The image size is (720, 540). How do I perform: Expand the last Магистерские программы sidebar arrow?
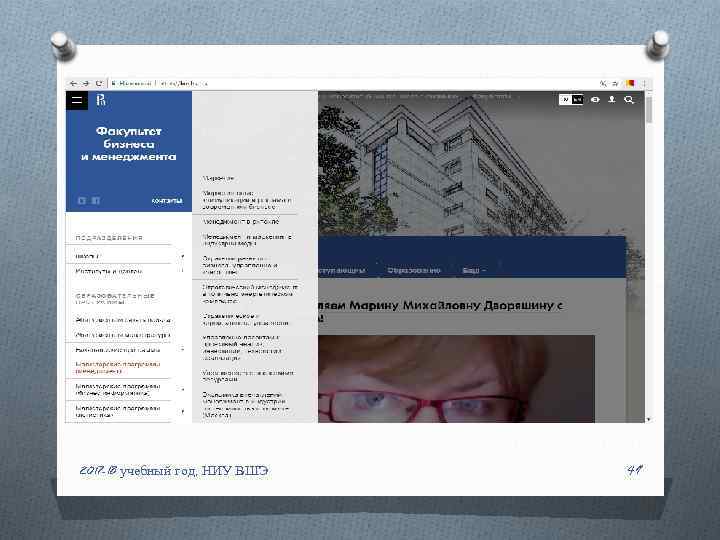pos(182,411)
